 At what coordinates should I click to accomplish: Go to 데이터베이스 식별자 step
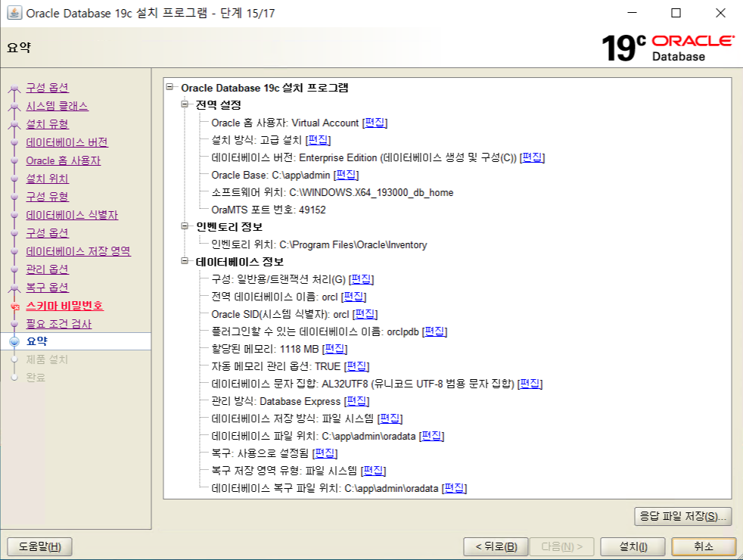click(72, 215)
